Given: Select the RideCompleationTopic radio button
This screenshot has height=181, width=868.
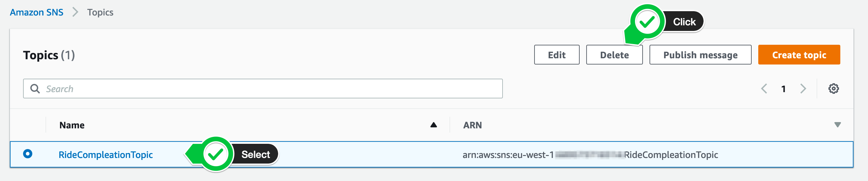Looking at the screenshot, I should coord(28,154).
